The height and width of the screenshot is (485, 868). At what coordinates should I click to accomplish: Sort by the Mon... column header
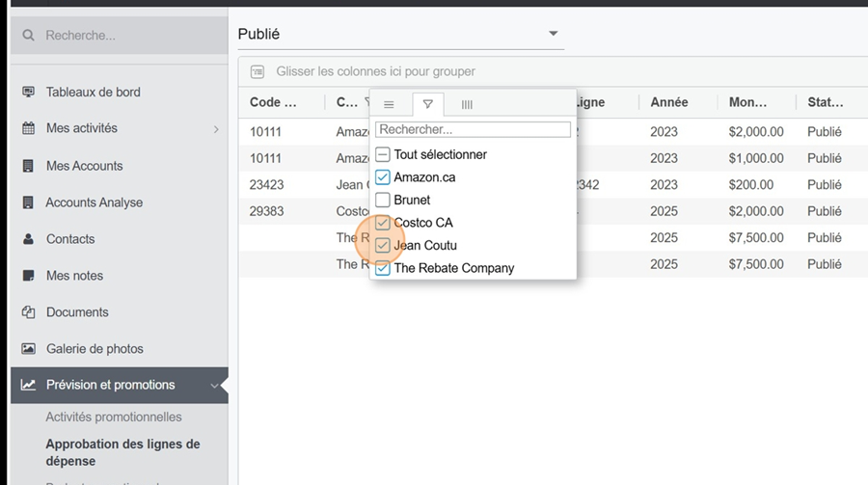coord(747,102)
